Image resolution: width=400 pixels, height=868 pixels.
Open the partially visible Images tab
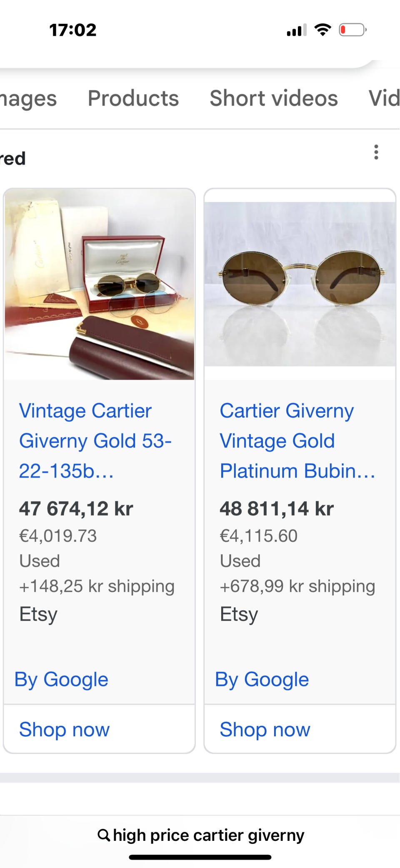[x=28, y=99]
